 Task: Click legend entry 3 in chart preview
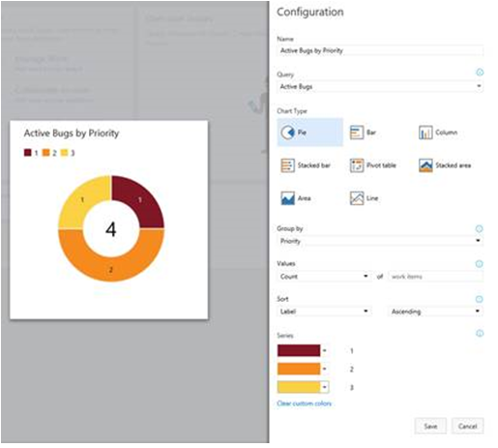coord(68,153)
